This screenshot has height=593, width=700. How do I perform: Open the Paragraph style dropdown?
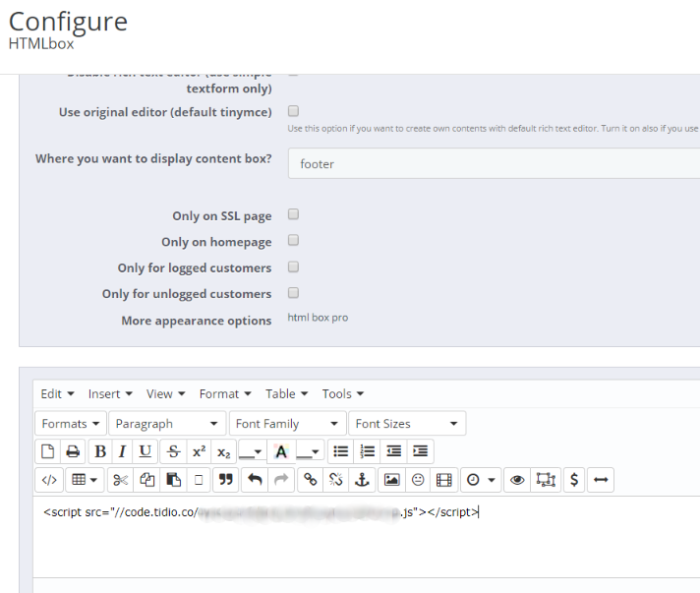[x=167, y=423]
